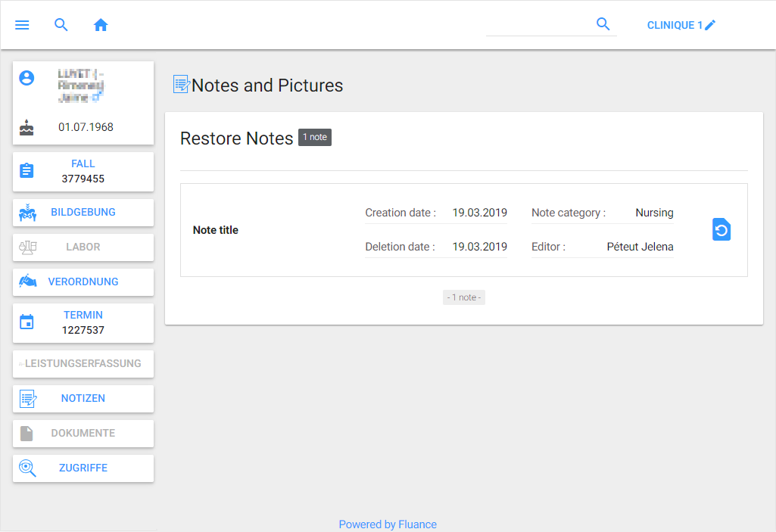Image resolution: width=776 pixels, height=532 pixels.
Task: Follow the Powered by Fluance link
Action: click(388, 524)
